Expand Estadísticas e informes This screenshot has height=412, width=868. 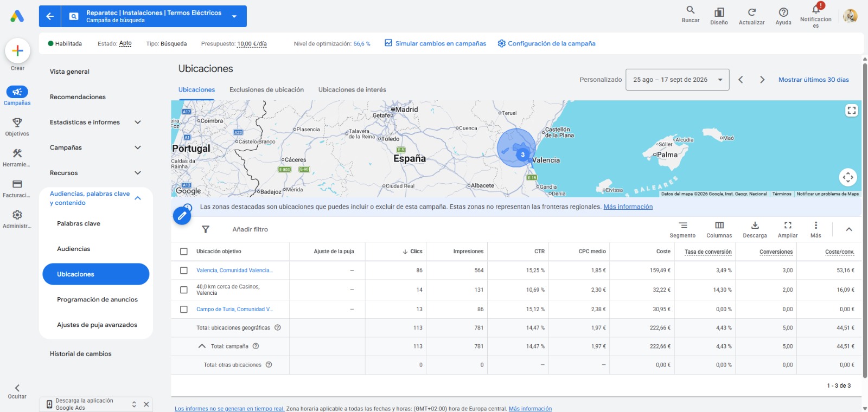point(138,123)
